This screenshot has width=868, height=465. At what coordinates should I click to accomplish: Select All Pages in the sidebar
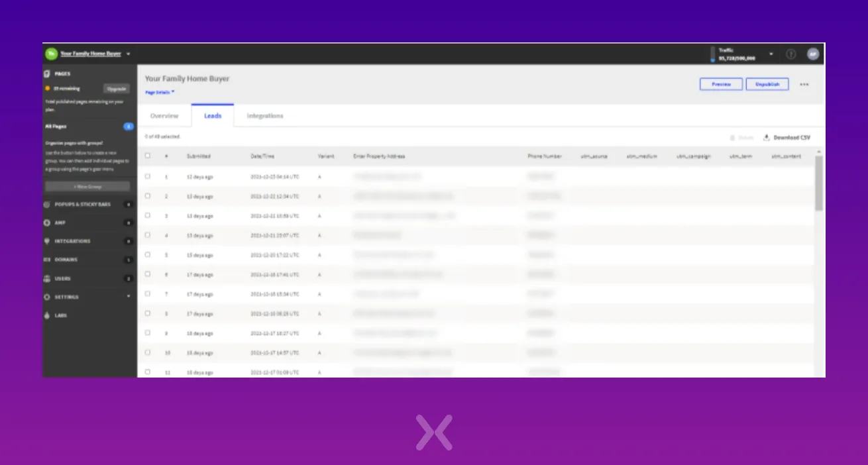(x=56, y=126)
